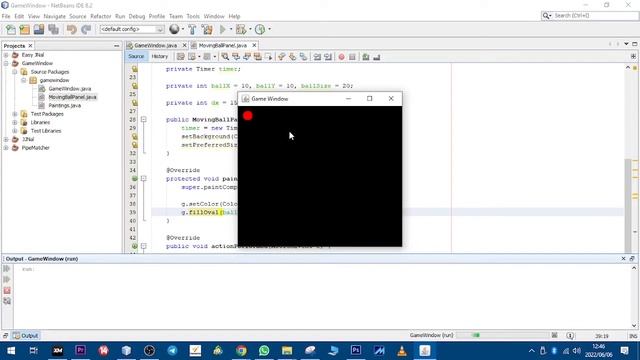Screen dimensions: 640x360
Task: Click the Undo arrow icon
Action: [72, 29]
